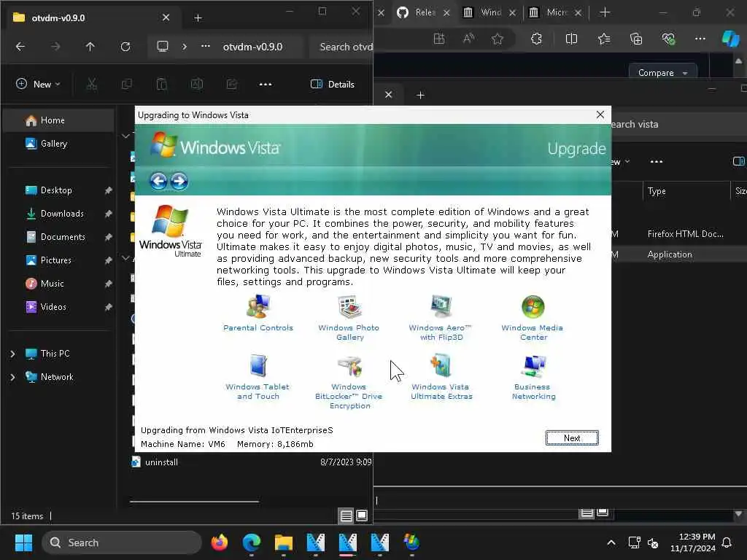Image resolution: width=747 pixels, height=560 pixels.
Task: Click the Parental Controls link text
Action: coord(258,327)
